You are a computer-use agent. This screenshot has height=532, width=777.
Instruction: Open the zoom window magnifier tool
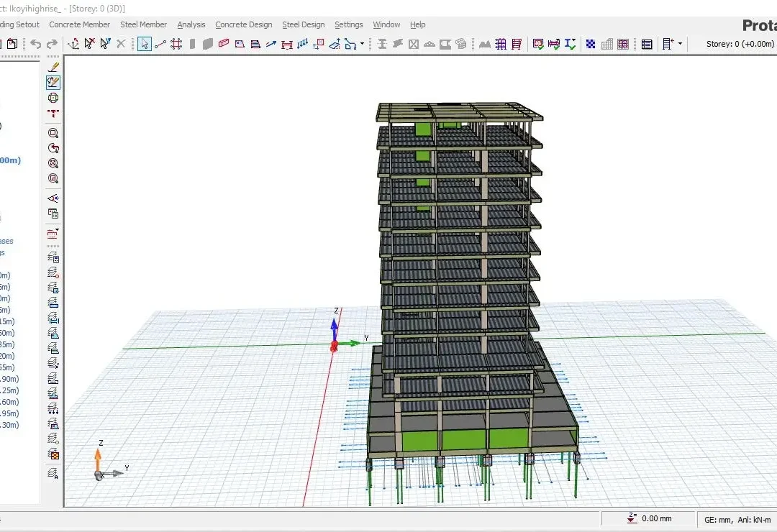(x=53, y=133)
